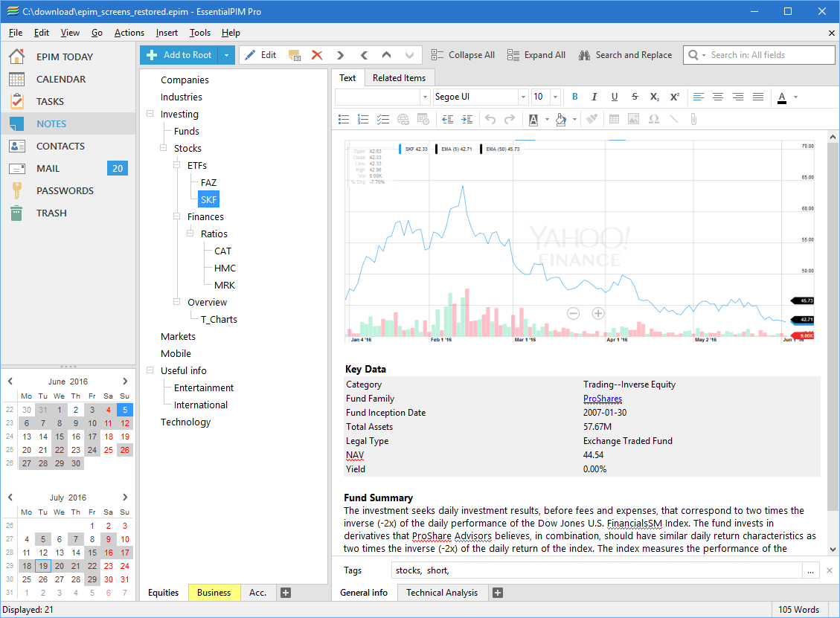Open text highlight color dropdown arrow
The height and width of the screenshot is (618, 840).
pyautogui.click(x=547, y=120)
